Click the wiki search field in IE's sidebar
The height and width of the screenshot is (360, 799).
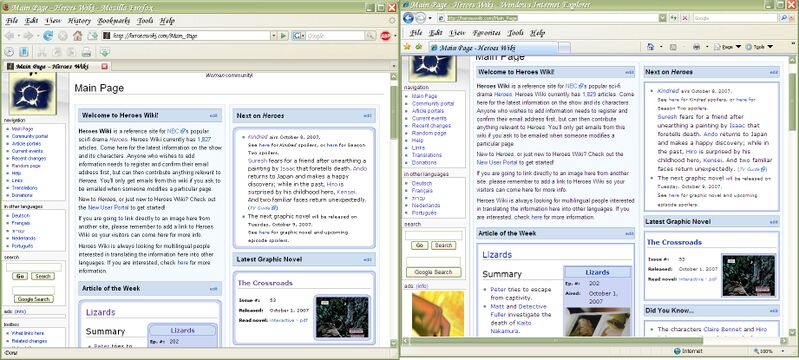click(x=434, y=236)
